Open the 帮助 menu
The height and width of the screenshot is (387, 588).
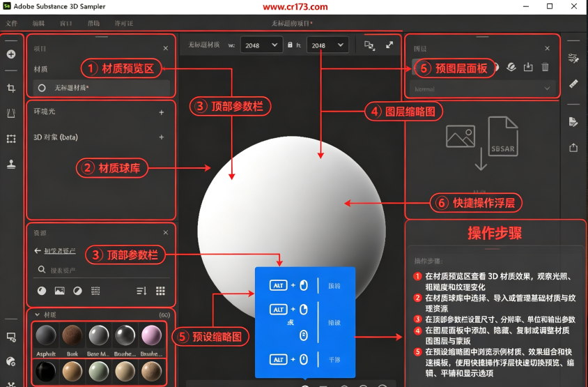93,23
